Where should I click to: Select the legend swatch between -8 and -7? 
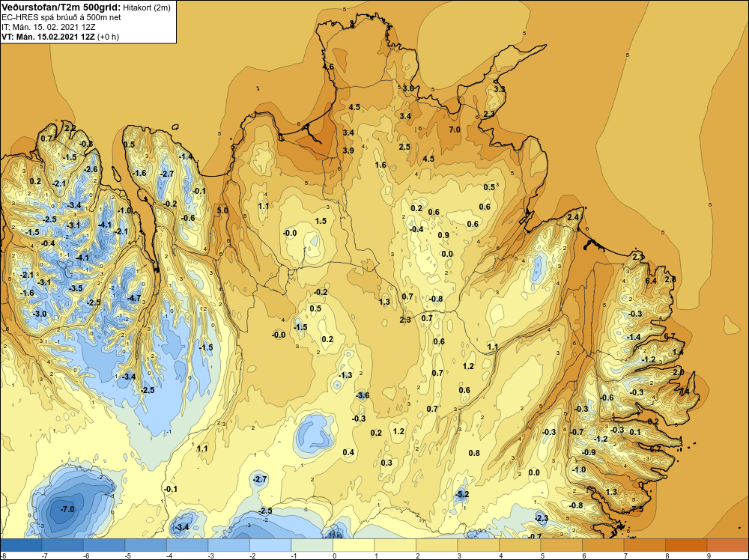click(x=21, y=545)
